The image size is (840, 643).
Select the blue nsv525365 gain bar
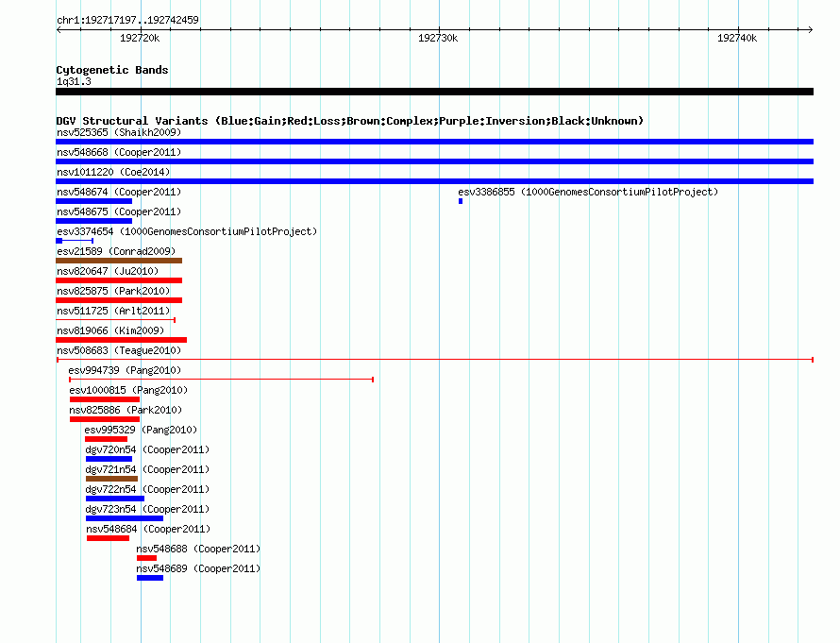(434, 142)
